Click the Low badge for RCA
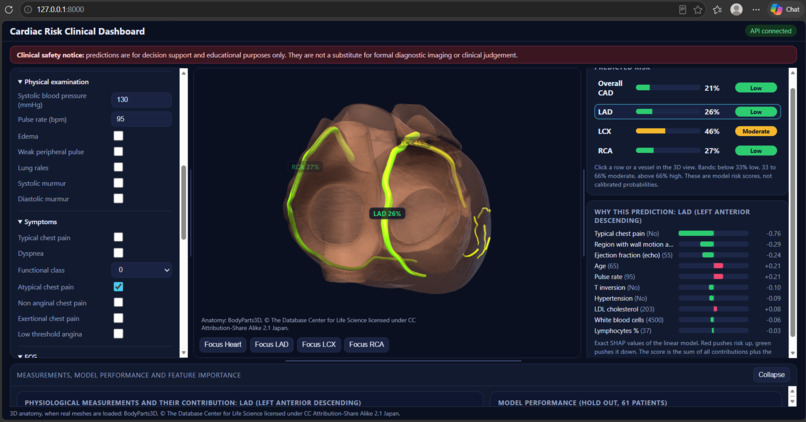 click(756, 151)
